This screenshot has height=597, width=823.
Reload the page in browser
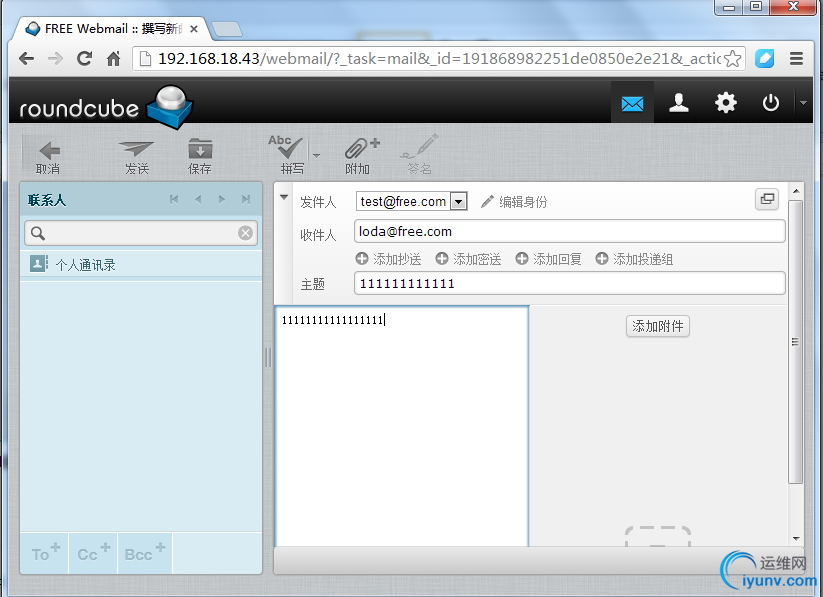click(x=84, y=58)
